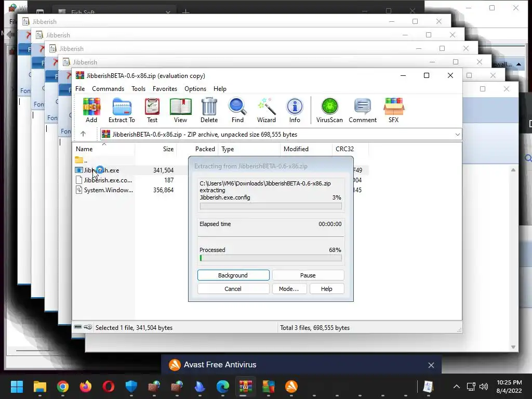Screen dimensions: 532x399
Task: Click the Comment toolbar icon
Action: pos(363,110)
